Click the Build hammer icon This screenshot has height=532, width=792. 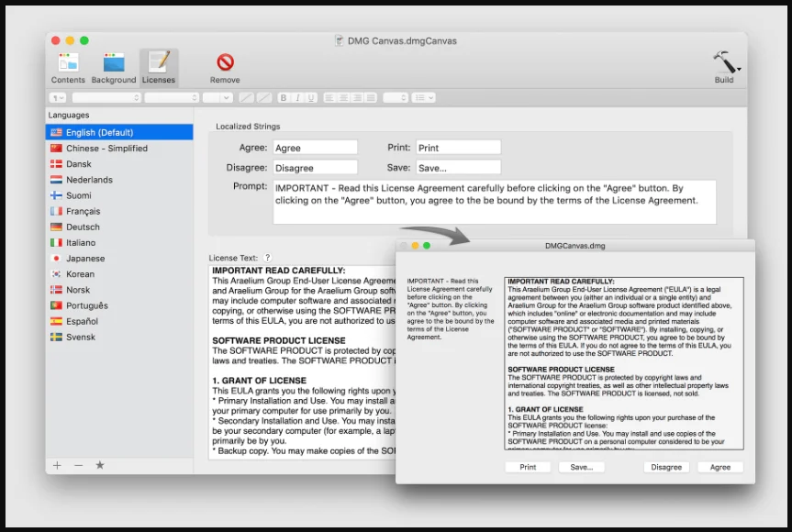coord(723,63)
